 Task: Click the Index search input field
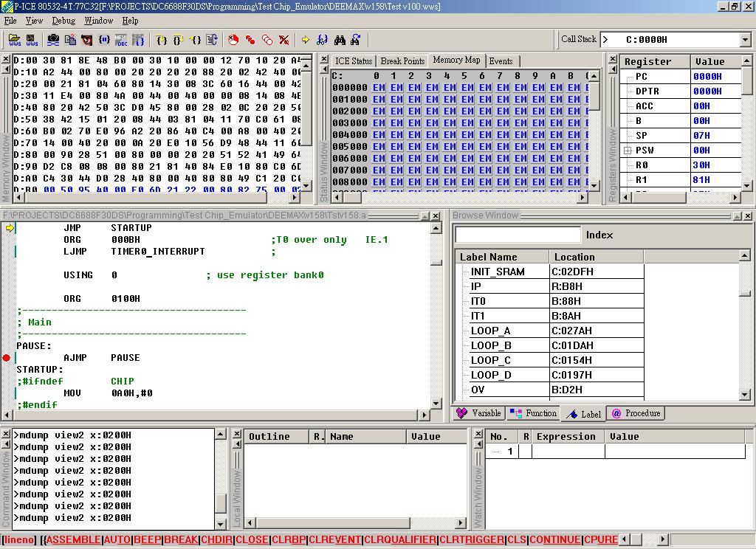point(518,235)
